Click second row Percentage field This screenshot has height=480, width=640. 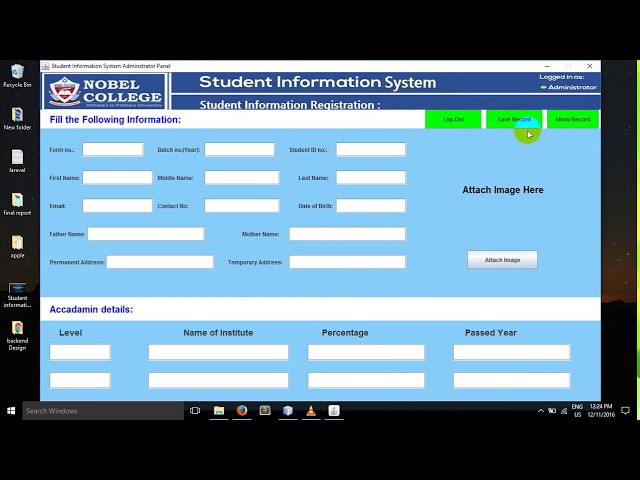click(366, 380)
